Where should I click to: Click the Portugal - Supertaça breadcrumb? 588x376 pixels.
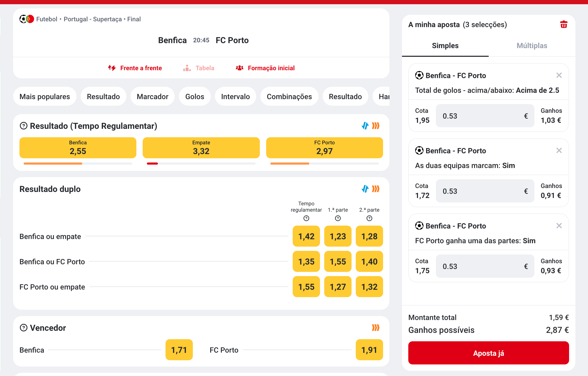(93, 19)
